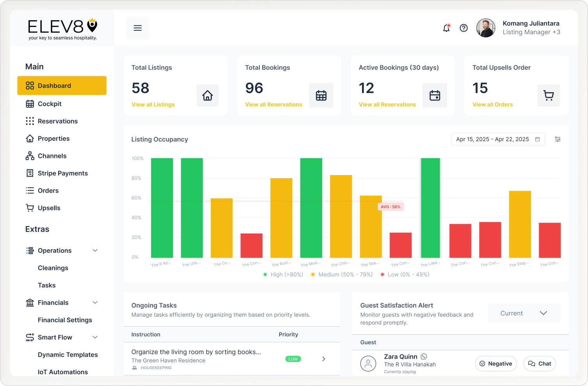This screenshot has height=386, width=588.
Task: Click the View all Listings link
Action: coord(153,104)
